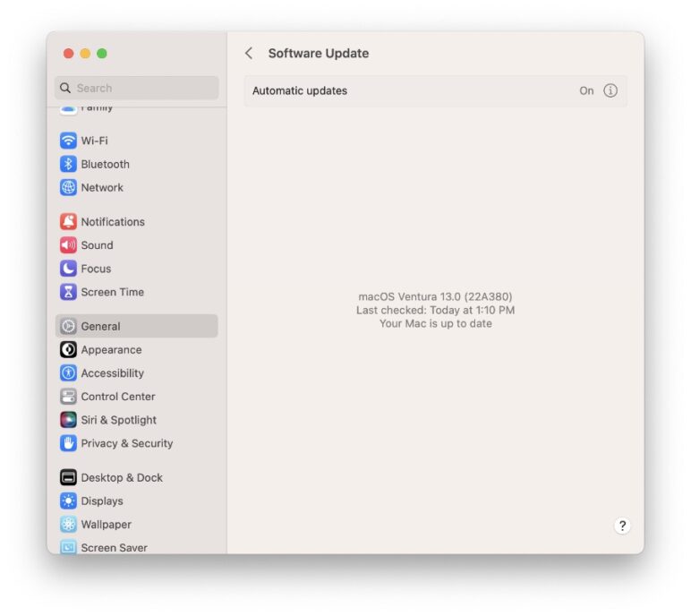The height and width of the screenshot is (616, 691).
Task: Click the Network globe icon
Action: click(x=68, y=187)
